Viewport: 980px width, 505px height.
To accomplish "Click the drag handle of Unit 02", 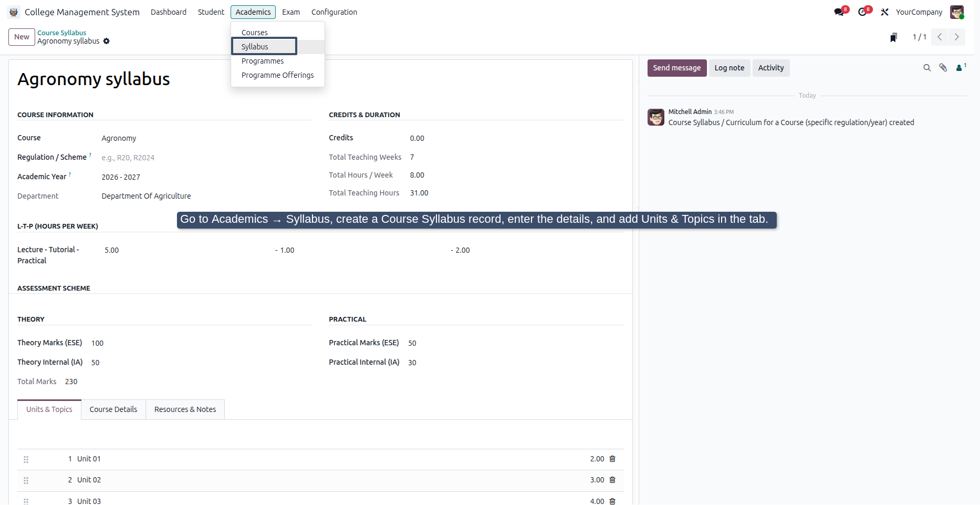I will coord(26,480).
